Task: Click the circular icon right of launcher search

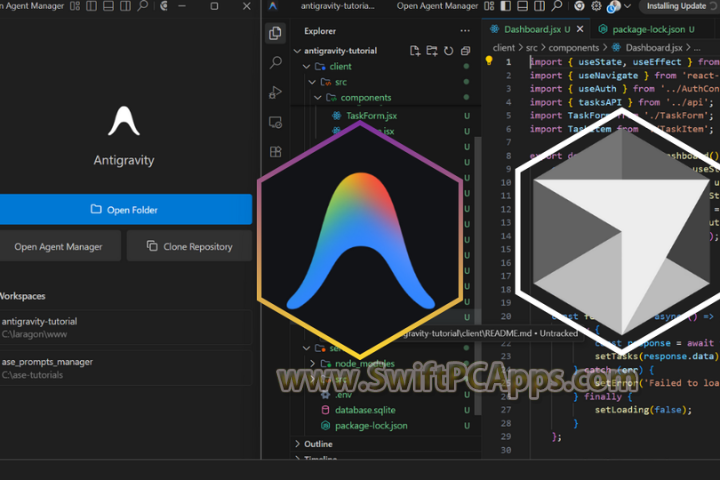Action: 163,6
